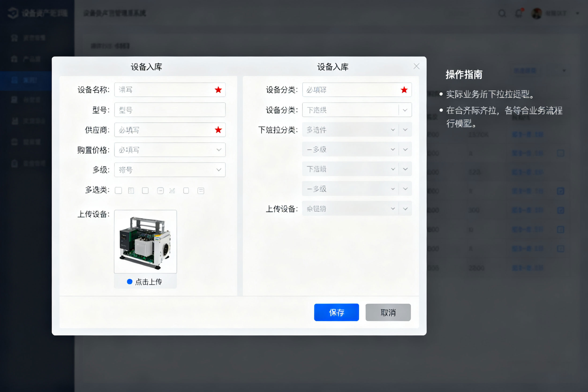Click the close X of dialog
The image size is (588, 392).
coord(416,66)
